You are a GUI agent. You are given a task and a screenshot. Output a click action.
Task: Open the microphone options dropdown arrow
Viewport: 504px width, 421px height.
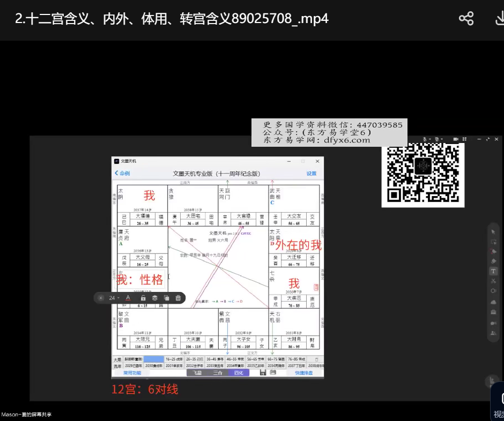(429, 139)
